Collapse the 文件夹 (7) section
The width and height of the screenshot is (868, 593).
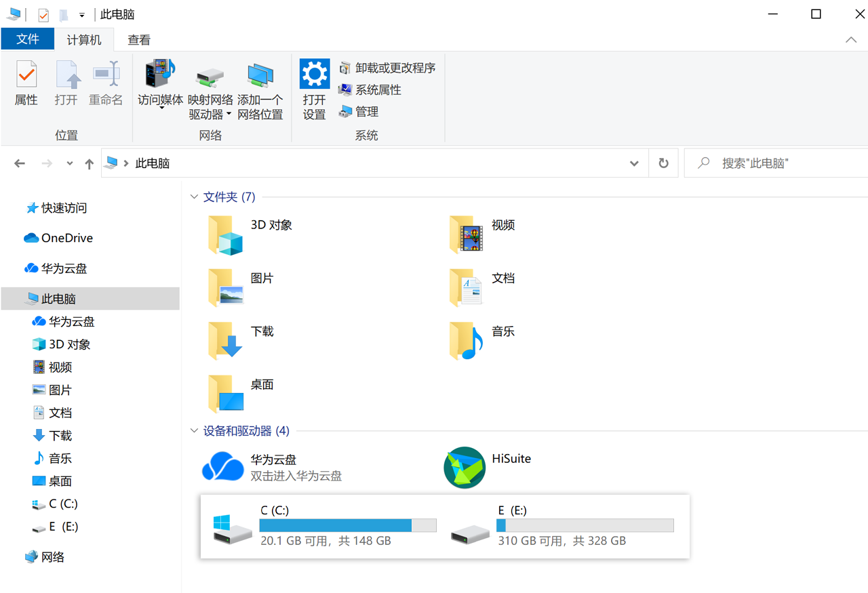coord(194,197)
